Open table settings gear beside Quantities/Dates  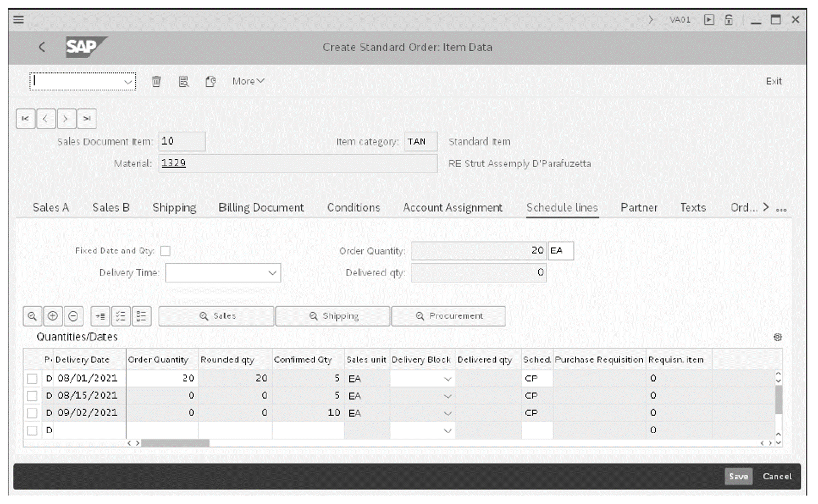(777, 337)
